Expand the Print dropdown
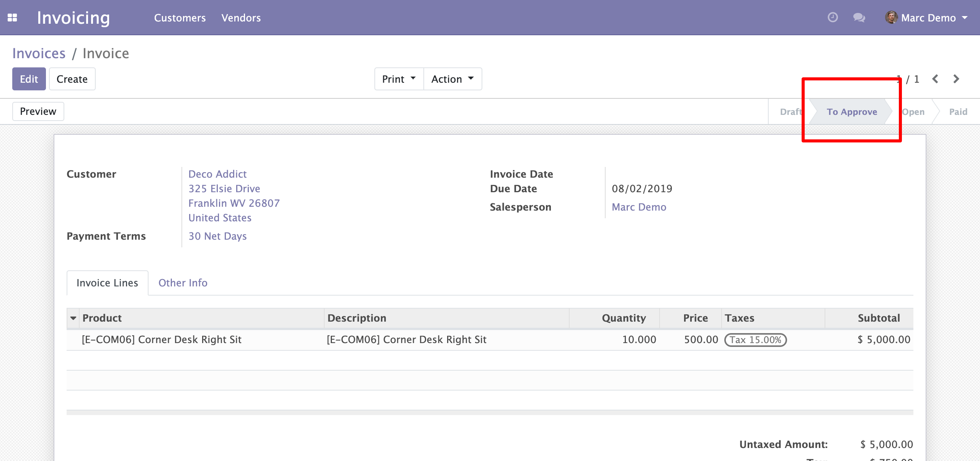Image resolution: width=980 pixels, height=461 pixels. coord(399,79)
